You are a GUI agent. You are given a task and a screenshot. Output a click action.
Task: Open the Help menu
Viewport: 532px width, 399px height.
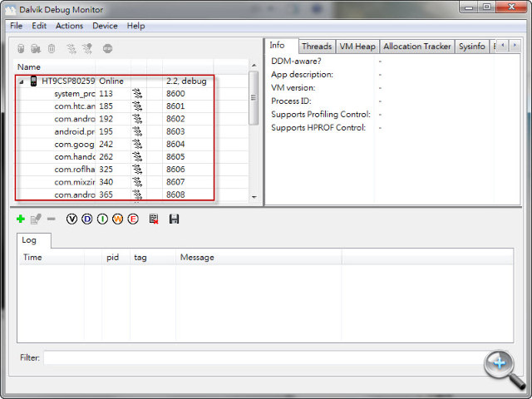pyautogui.click(x=135, y=26)
